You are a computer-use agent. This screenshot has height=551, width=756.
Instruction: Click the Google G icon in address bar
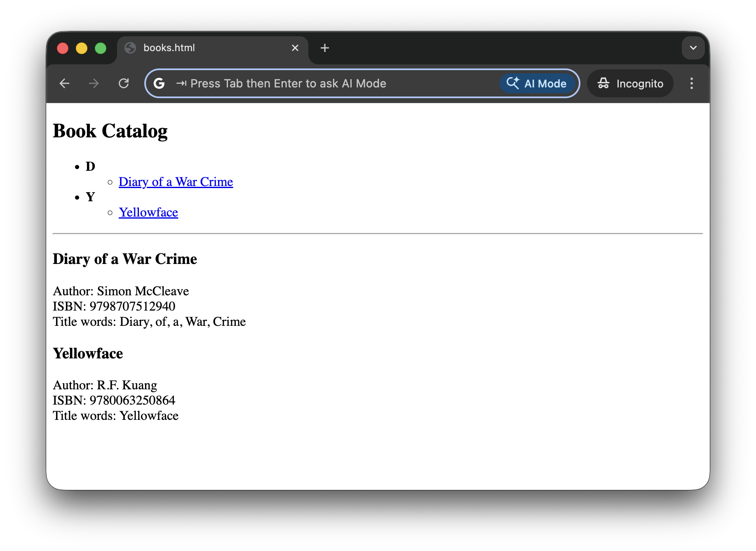click(159, 84)
